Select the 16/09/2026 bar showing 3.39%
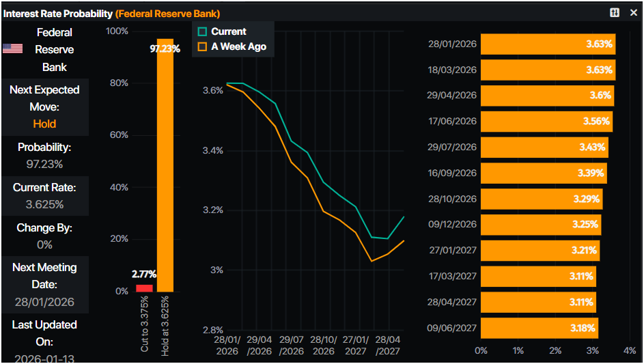The height and width of the screenshot is (364, 644). tap(544, 173)
